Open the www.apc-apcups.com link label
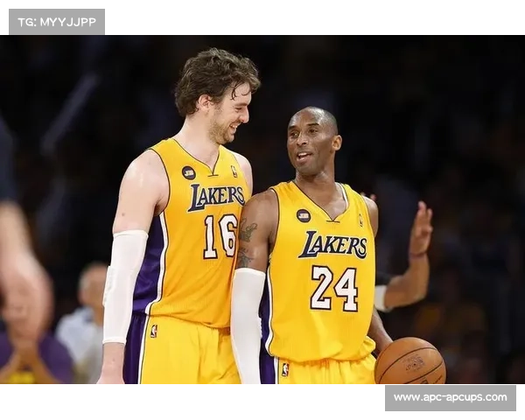525x420 pixels. click(x=450, y=397)
